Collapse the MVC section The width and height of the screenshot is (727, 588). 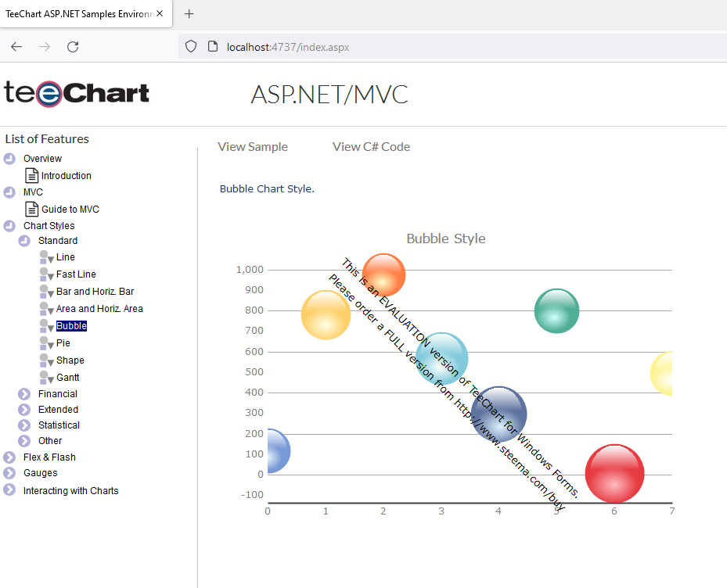tap(9, 192)
